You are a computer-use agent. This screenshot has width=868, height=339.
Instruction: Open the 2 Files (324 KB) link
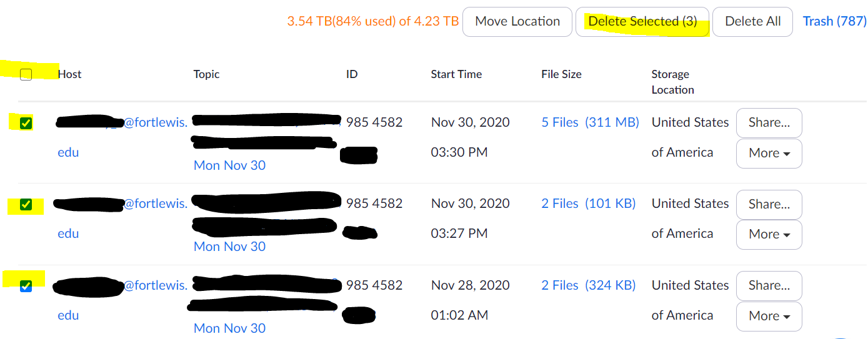[x=588, y=286]
